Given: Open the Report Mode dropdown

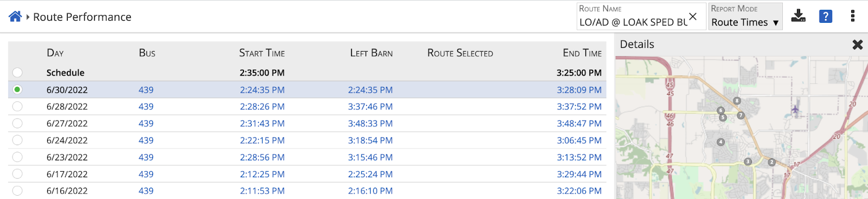Looking at the screenshot, I should tap(745, 16).
